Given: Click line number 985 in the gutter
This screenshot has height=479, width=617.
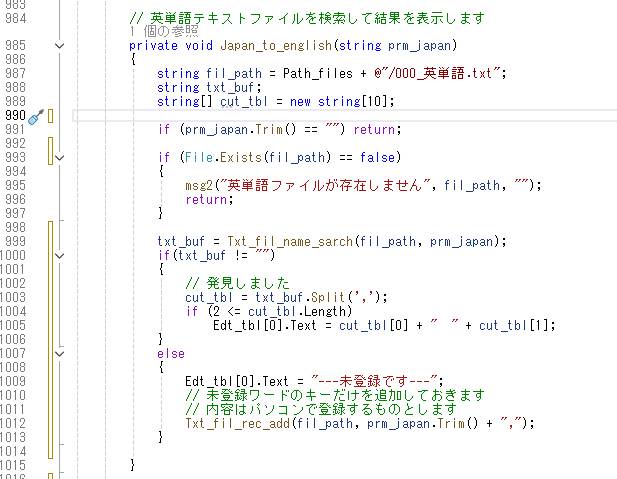Looking at the screenshot, I should pos(15,46).
